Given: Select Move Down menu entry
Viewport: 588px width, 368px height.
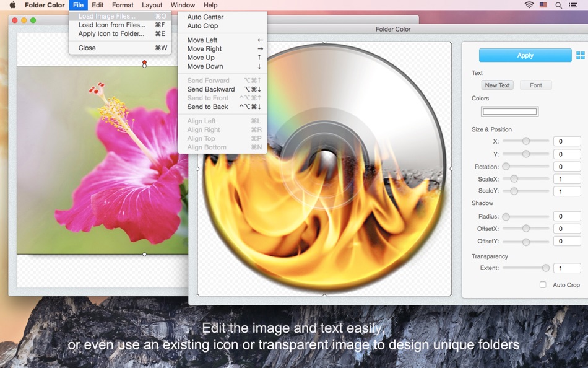Looking at the screenshot, I should tap(222, 66).
